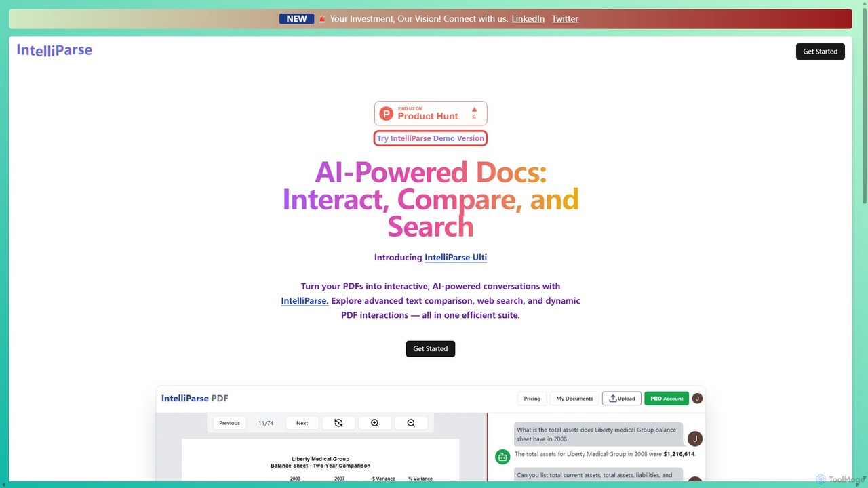Open the LinkedIn link in the banner
This screenshot has width=868, height=488.
click(528, 19)
